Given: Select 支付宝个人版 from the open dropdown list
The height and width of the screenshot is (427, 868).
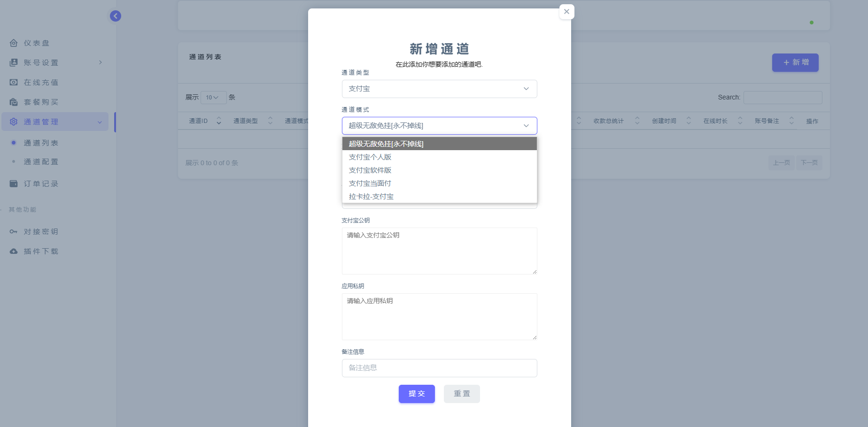Looking at the screenshot, I should point(370,157).
